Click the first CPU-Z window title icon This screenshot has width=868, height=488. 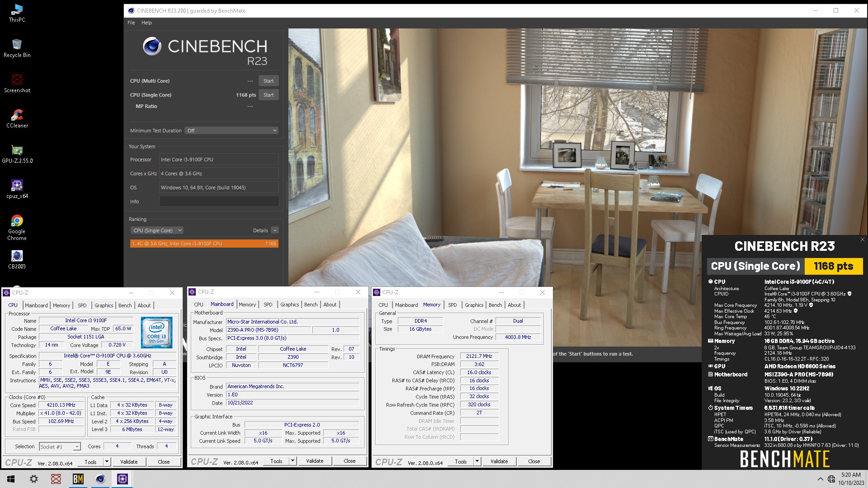(x=7, y=293)
